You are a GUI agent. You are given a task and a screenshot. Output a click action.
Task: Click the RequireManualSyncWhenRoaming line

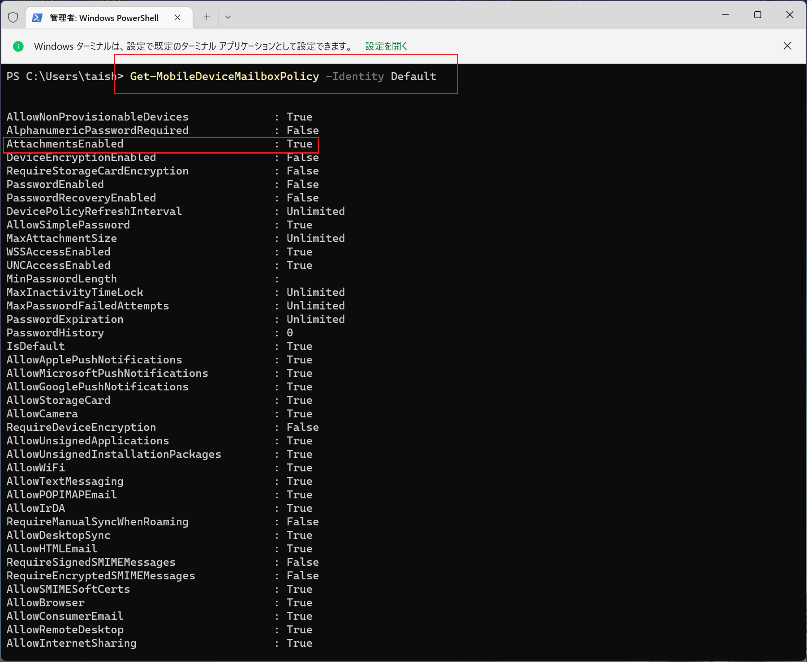pyautogui.click(x=163, y=523)
